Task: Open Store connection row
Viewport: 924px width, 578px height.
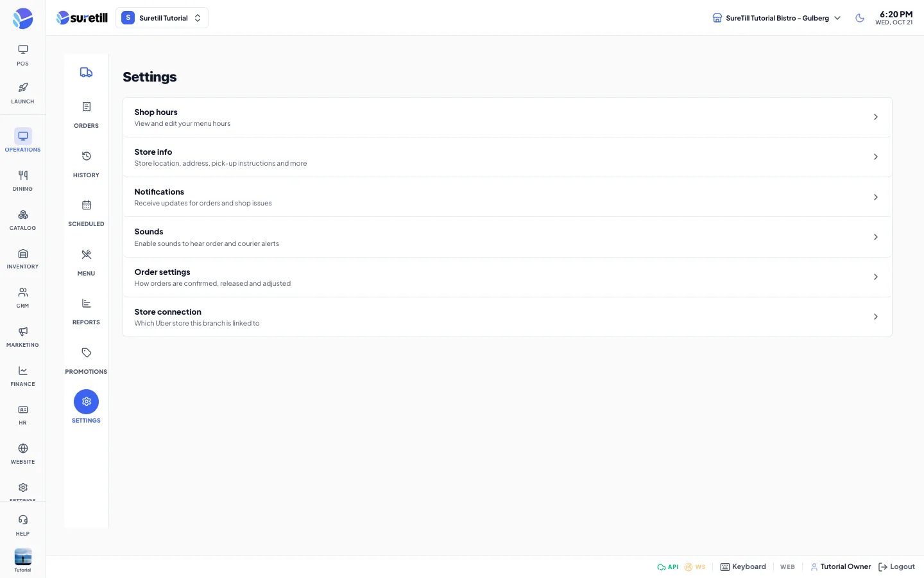Action: [507, 317]
